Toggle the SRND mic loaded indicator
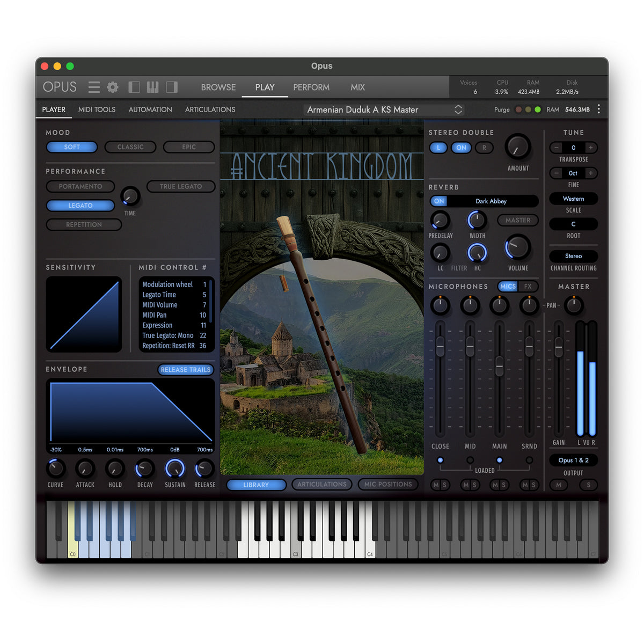Viewport: 644px width, 644px height. (529, 460)
